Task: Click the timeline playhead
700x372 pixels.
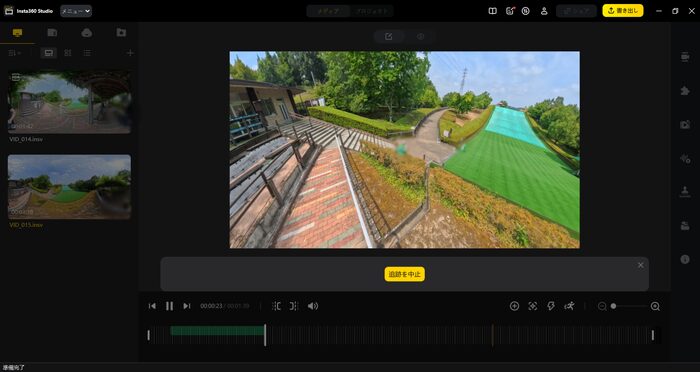Action: coord(265,335)
